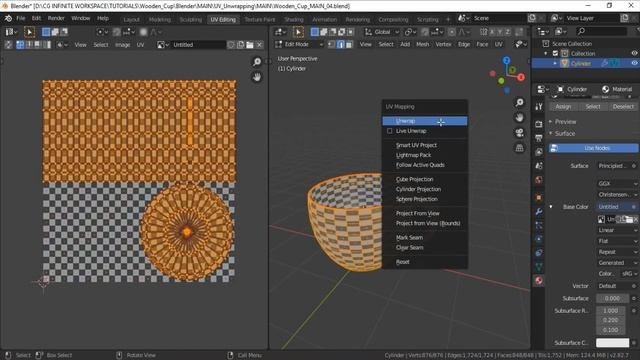
Task: Toggle the Live Unwrap checkbox
Action: 389,131
